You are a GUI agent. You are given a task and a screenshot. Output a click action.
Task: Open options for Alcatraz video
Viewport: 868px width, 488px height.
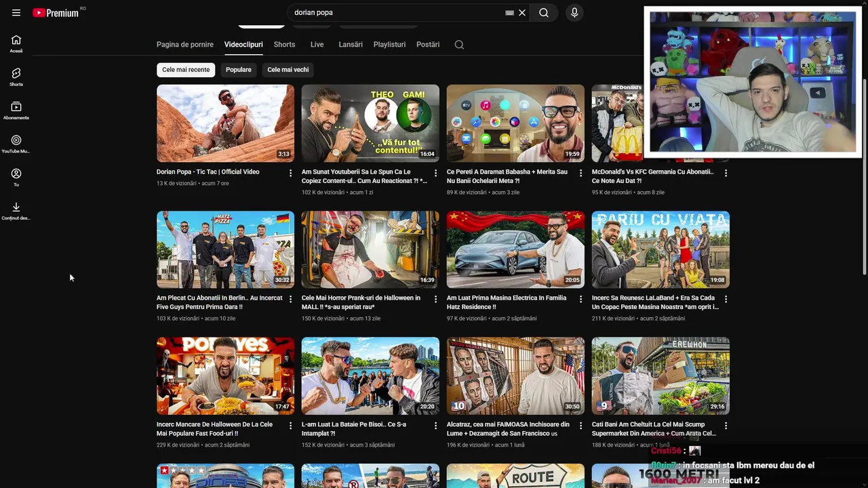[x=580, y=426]
